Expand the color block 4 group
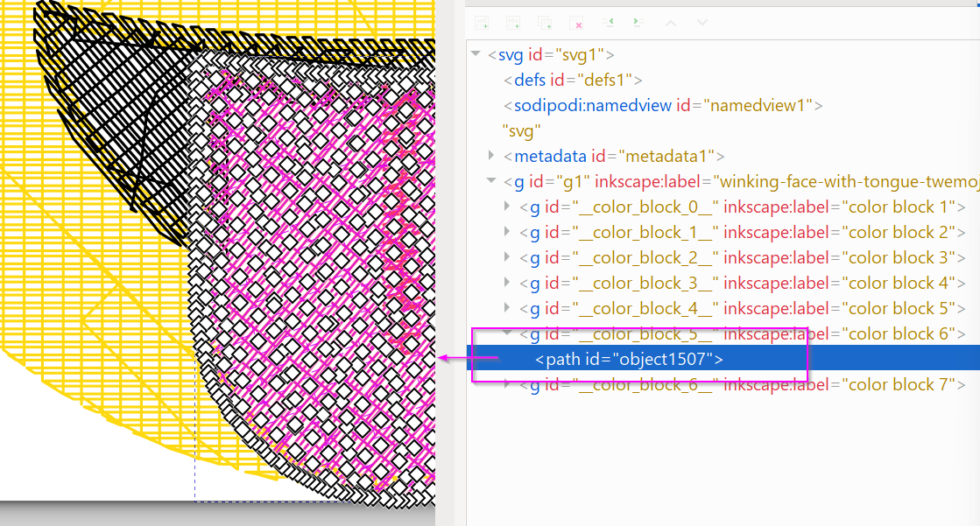The image size is (980, 526). [507, 283]
